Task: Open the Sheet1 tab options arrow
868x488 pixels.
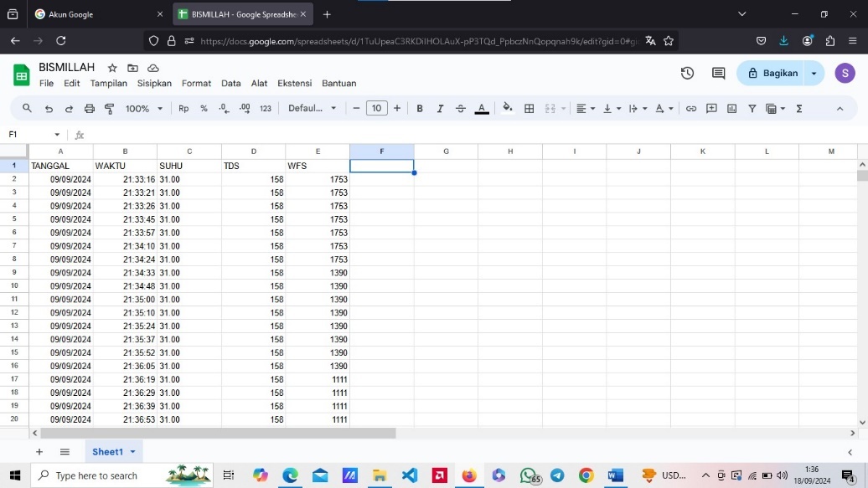Action: tap(132, 452)
